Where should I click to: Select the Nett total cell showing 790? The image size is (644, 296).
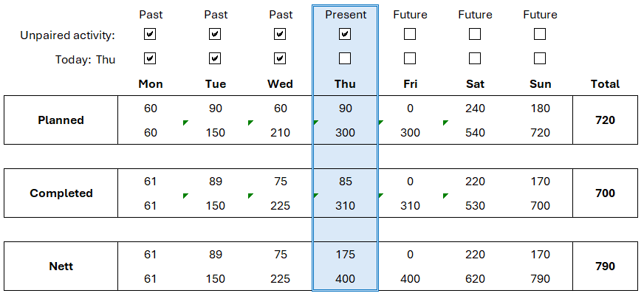click(x=605, y=266)
